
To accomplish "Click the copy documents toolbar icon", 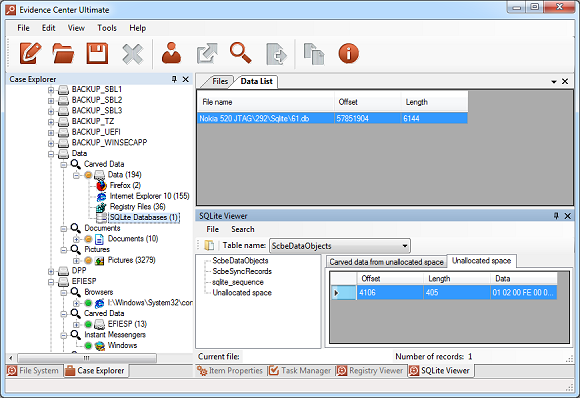I will [314, 54].
